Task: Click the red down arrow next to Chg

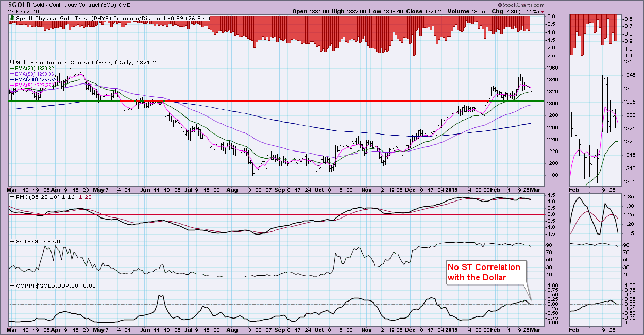Action: coord(542,11)
